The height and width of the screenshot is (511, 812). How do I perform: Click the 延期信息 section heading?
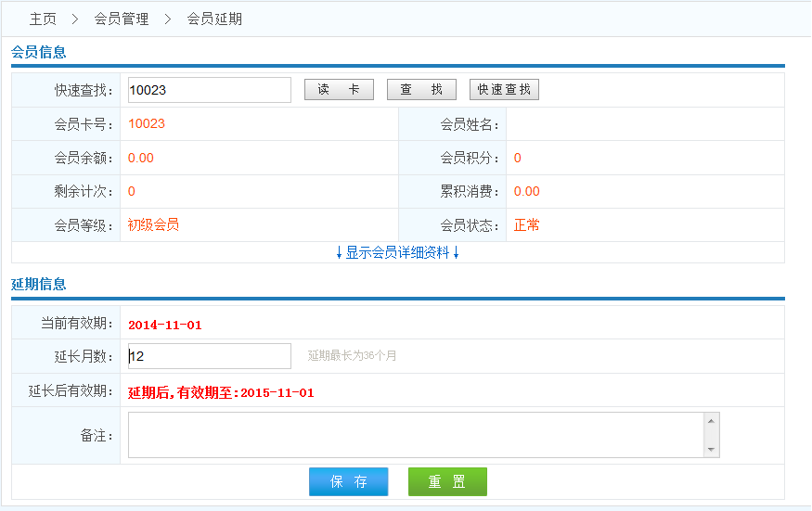(x=39, y=284)
